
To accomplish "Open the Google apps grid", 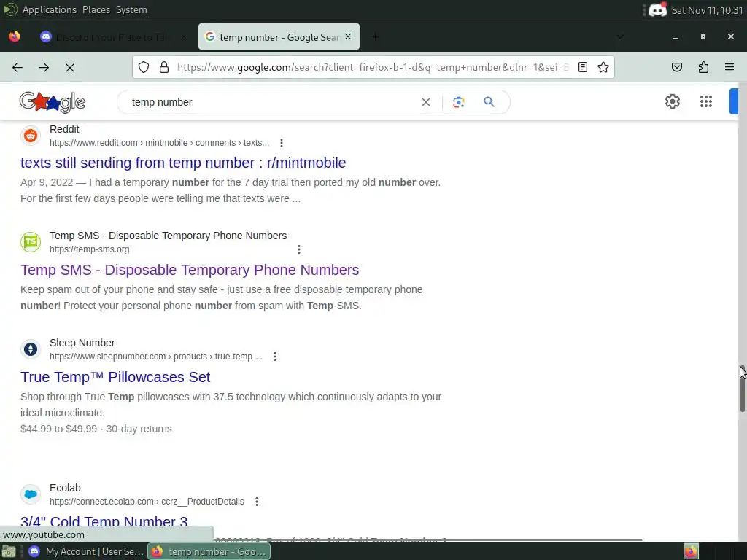I will click(x=706, y=101).
